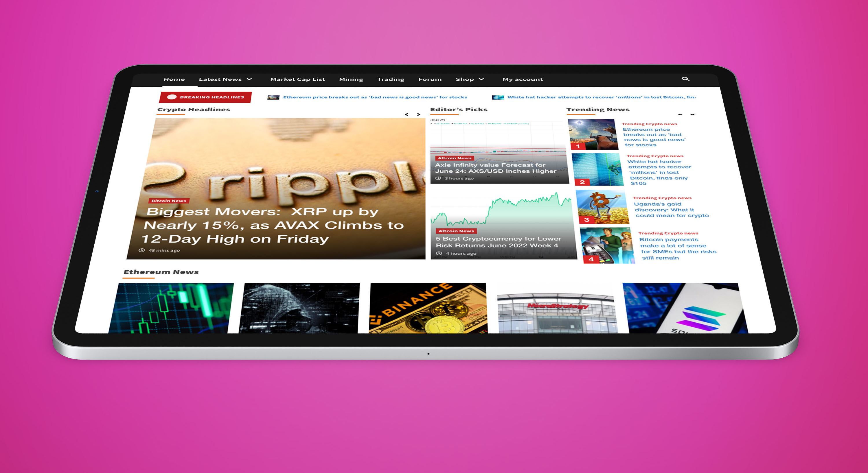Image resolution: width=868 pixels, height=473 pixels.
Task: Click the My Account navigation link
Action: 522,79
